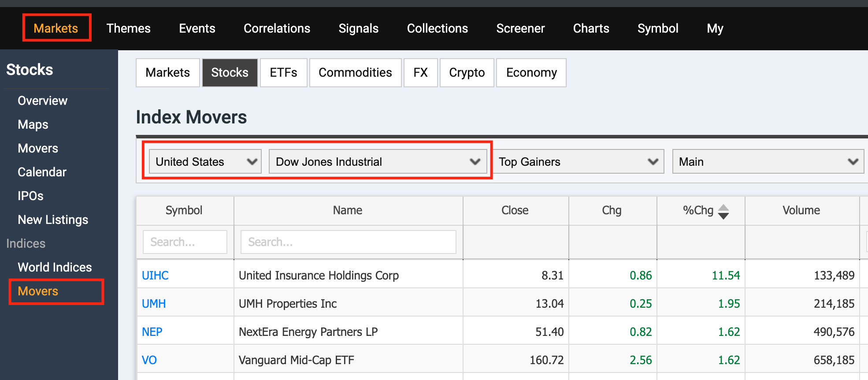Open Signals in the top navigation
868x380 pixels.
coord(358,28)
